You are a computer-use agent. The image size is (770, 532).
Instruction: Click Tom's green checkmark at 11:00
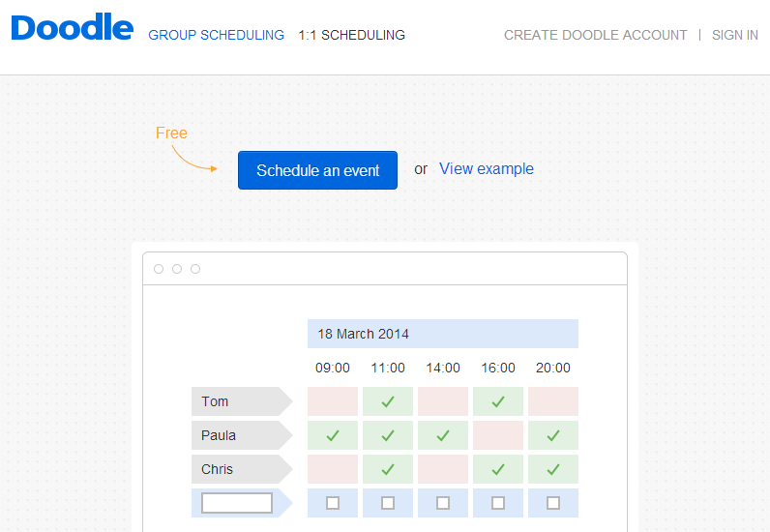[x=388, y=401]
